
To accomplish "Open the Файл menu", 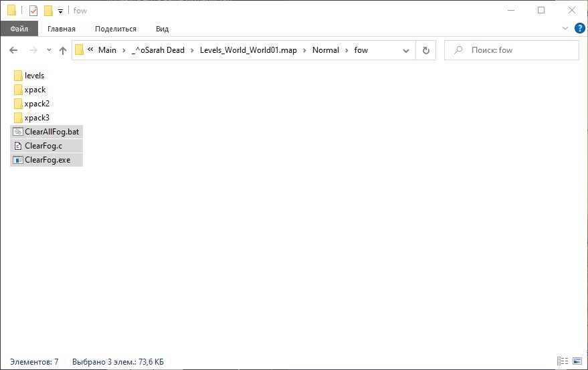I will coord(19,29).
